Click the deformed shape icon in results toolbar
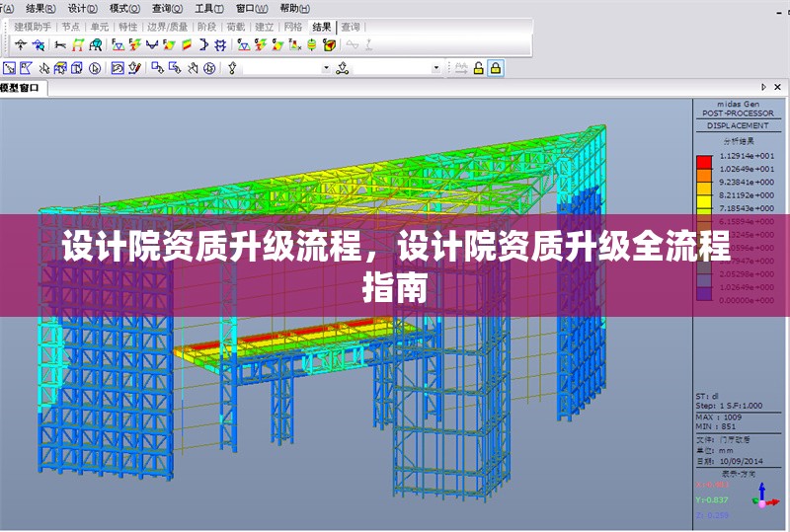This screenshot has width=790, height=532. [x=118, y=45]
